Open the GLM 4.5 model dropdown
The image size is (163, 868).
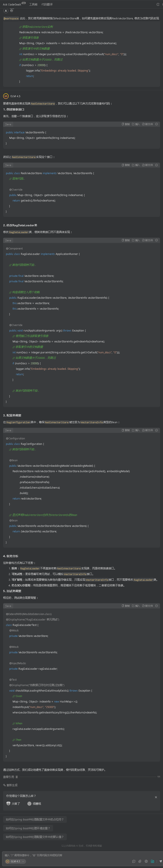coord(15,861)
